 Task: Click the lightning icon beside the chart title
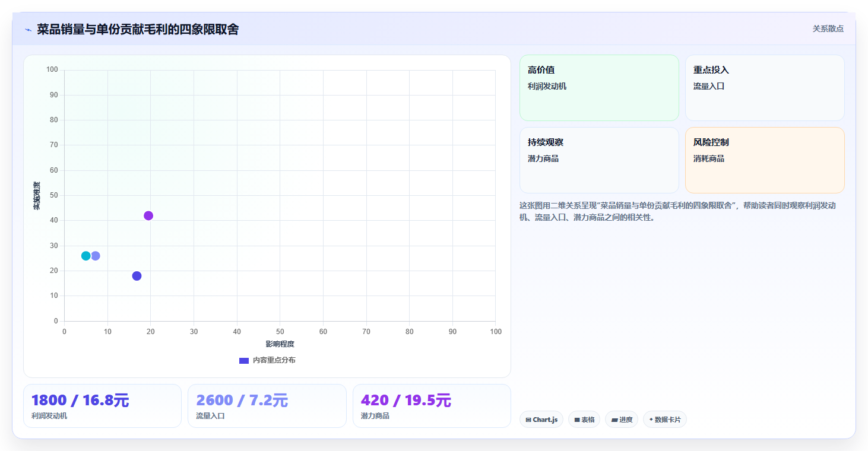coord(28,30)
